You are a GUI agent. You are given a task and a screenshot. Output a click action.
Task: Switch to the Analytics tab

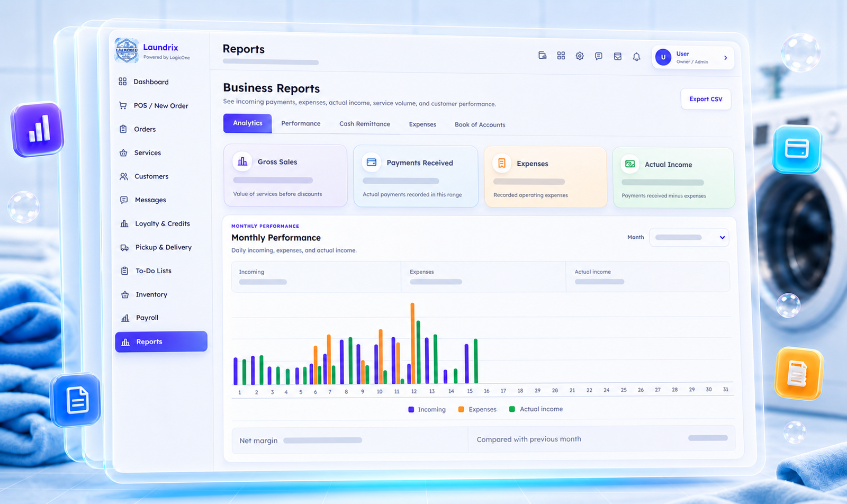pyautogui.click(x=248, y=123)
